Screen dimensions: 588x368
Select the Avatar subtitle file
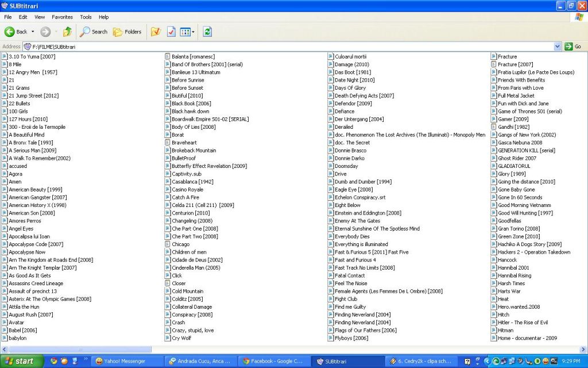point(16,323)
